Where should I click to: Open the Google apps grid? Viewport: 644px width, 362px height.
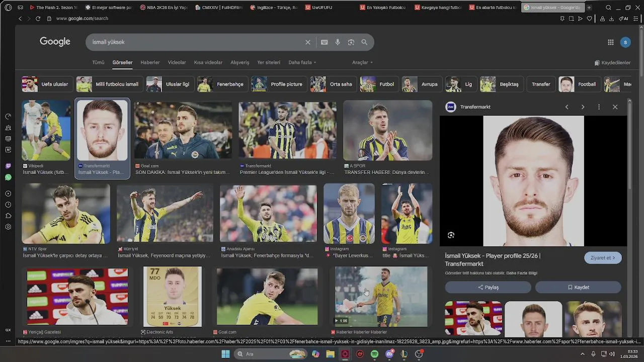tap(611, 42)
